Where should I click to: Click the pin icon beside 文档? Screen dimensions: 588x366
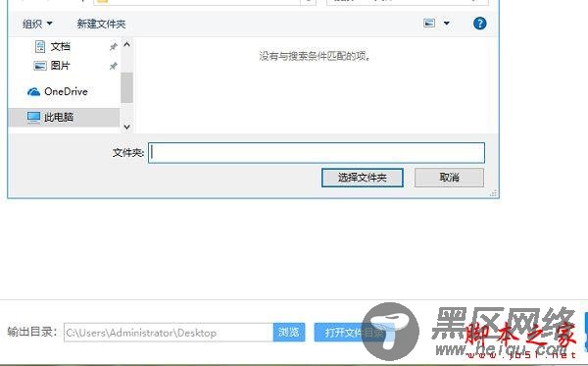[113, 46]
